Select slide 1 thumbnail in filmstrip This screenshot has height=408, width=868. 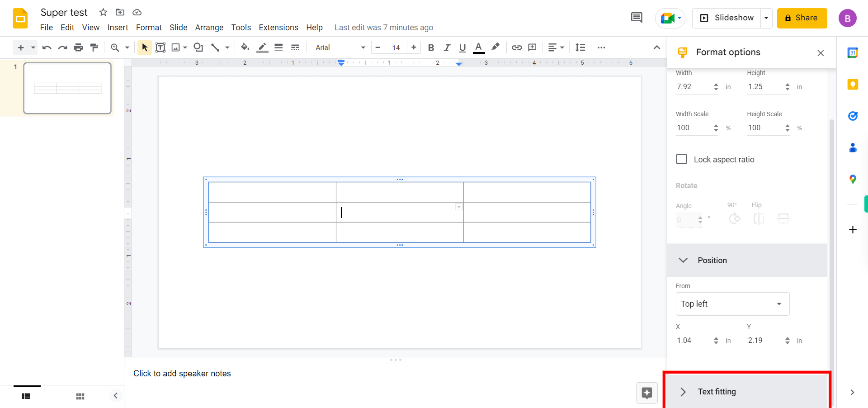(67, 88)
